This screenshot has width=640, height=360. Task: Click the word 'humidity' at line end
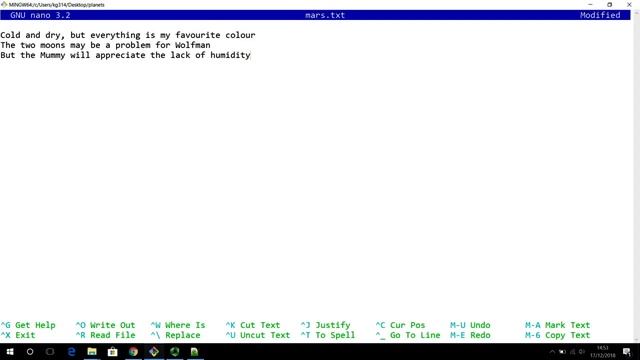230,55
